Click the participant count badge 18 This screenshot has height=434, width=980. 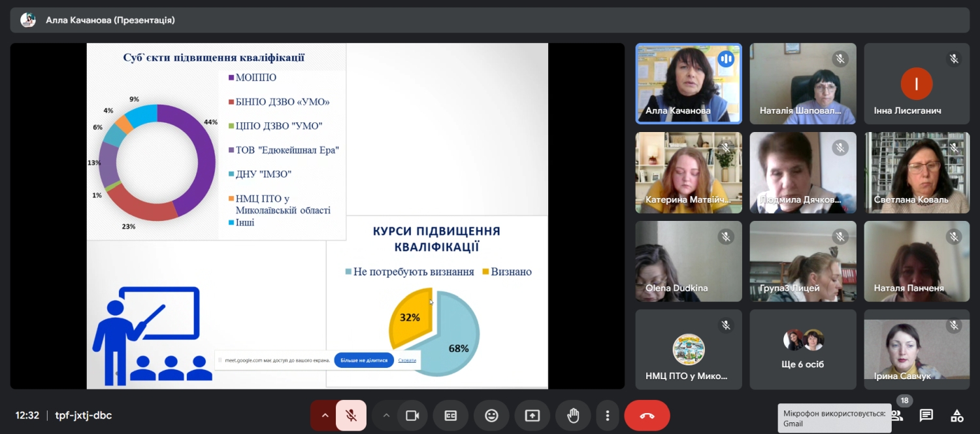click(x=904, y=401)
